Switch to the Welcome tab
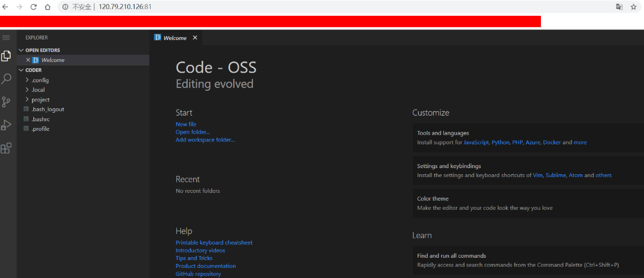This screenshot has height=278, width=644. (175, 38)
